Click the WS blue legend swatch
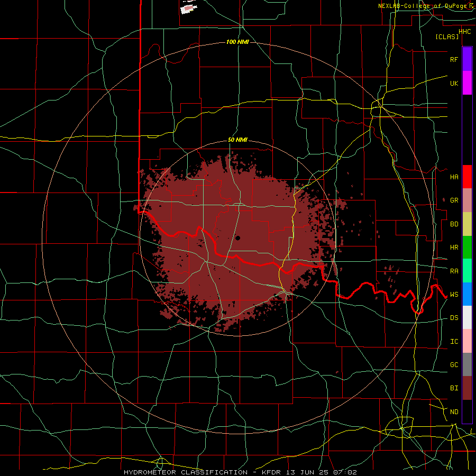 (467, 294)
